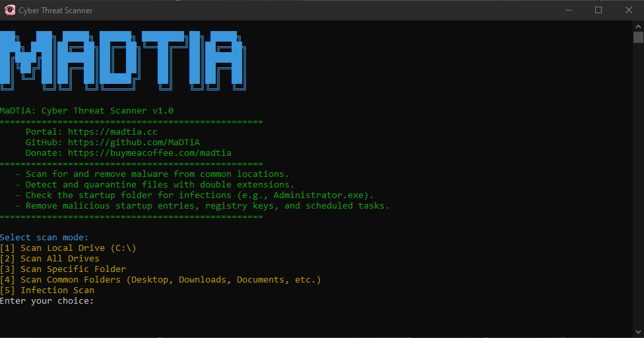Click 'Scan for and remove malware' line
The width and height of the screenshot is (644, 338).
click(152, 174)
